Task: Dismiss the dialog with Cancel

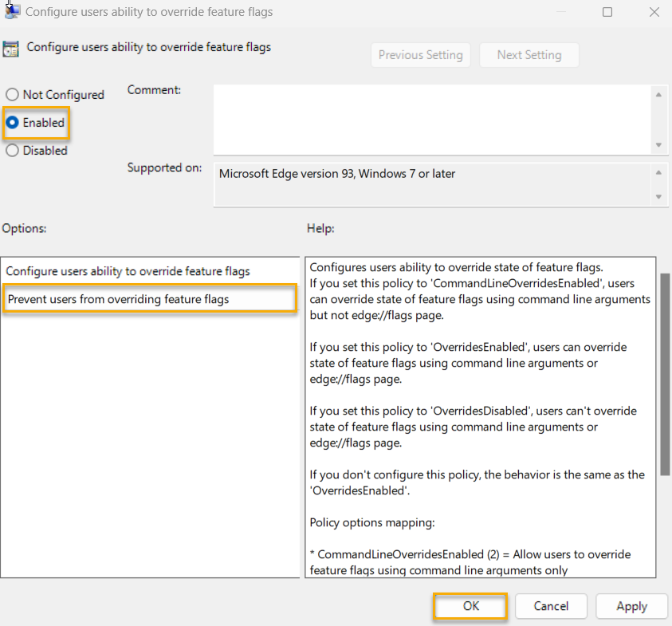Action: coord(551,606)
